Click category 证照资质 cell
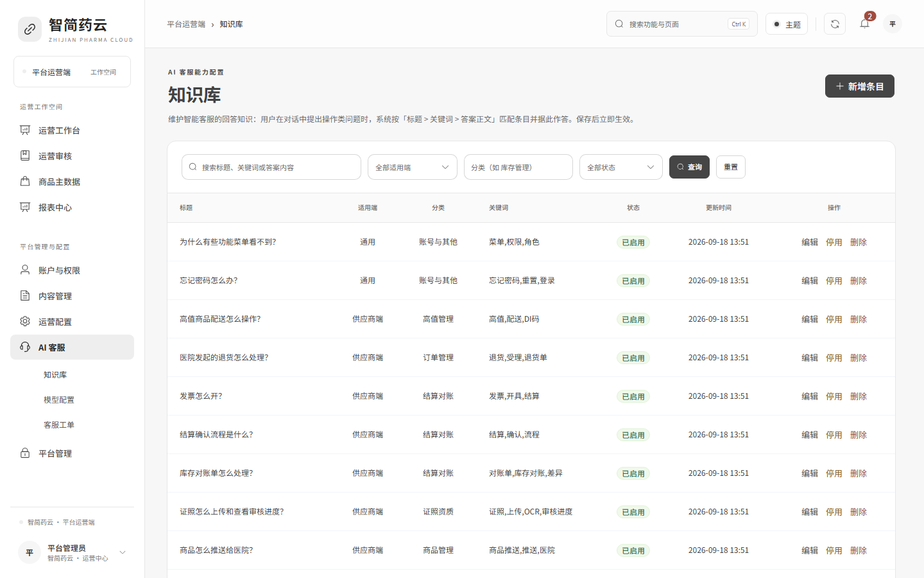The height and width of the screenshot is (578, 924). [x=438, y=512]
